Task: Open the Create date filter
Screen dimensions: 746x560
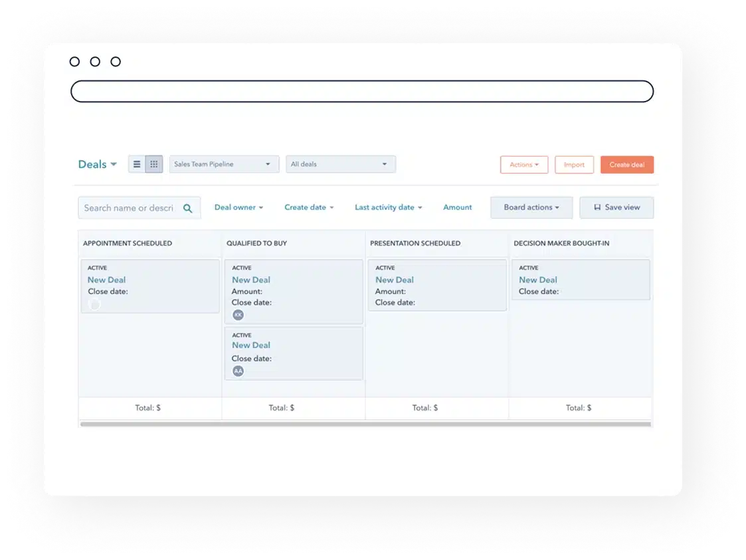Action: [309, 207]
